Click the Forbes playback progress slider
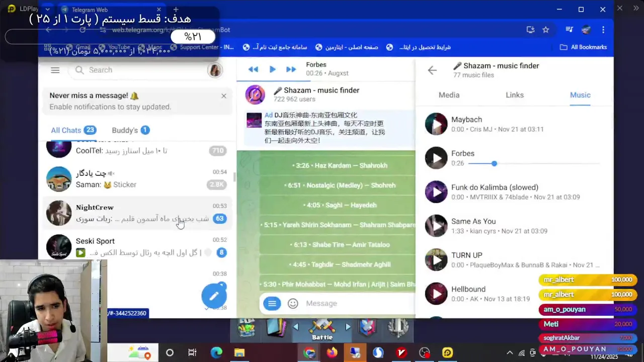The width and height of the screenshot is (644, 362). click(534, 163)
